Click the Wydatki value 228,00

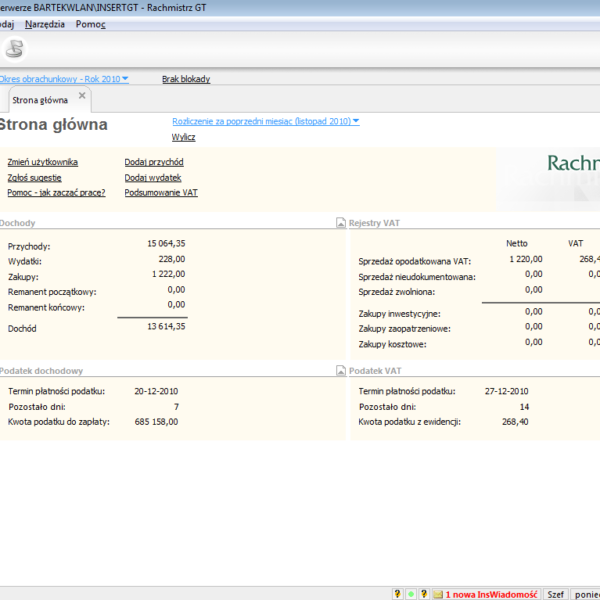(x=172, y=259)
